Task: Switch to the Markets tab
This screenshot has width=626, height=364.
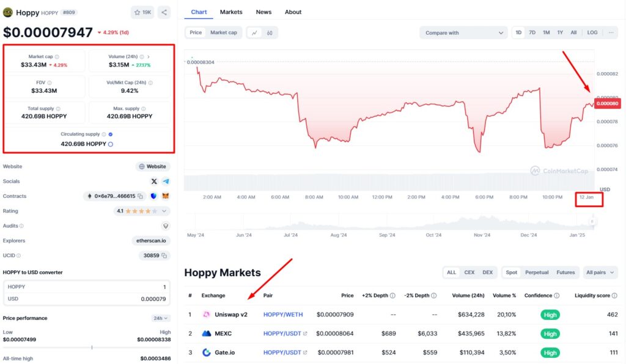Action: pyautogui.click(x=231, y=12)
